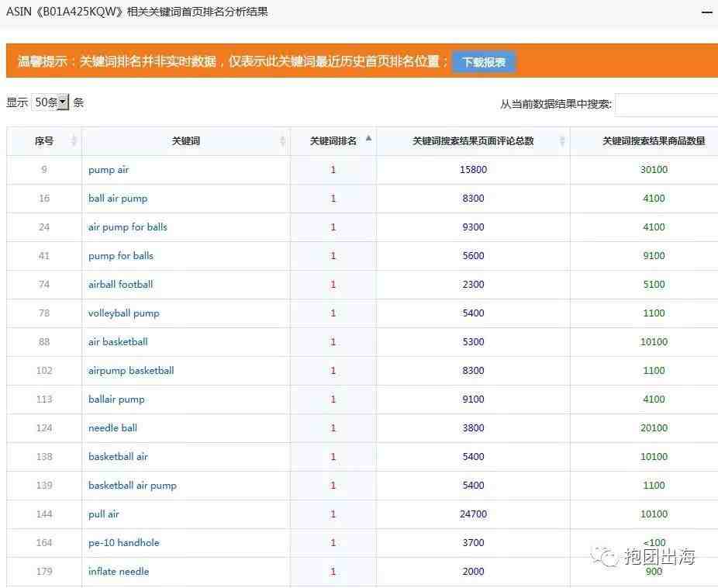
Task: Select product count 20100 in needle ball row
Action: (654, 427)
